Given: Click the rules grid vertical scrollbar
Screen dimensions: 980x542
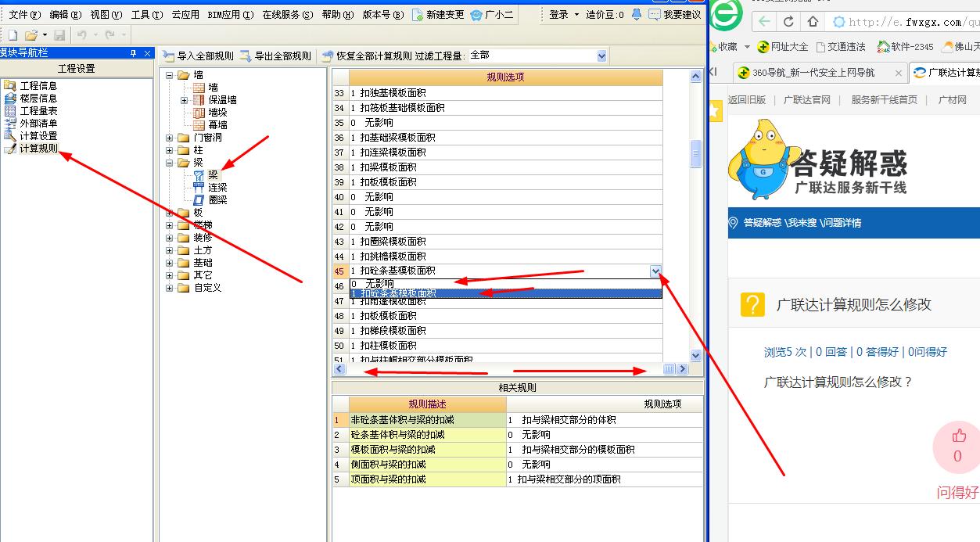Looking at the screenshot, I should (x=696, y=216).
